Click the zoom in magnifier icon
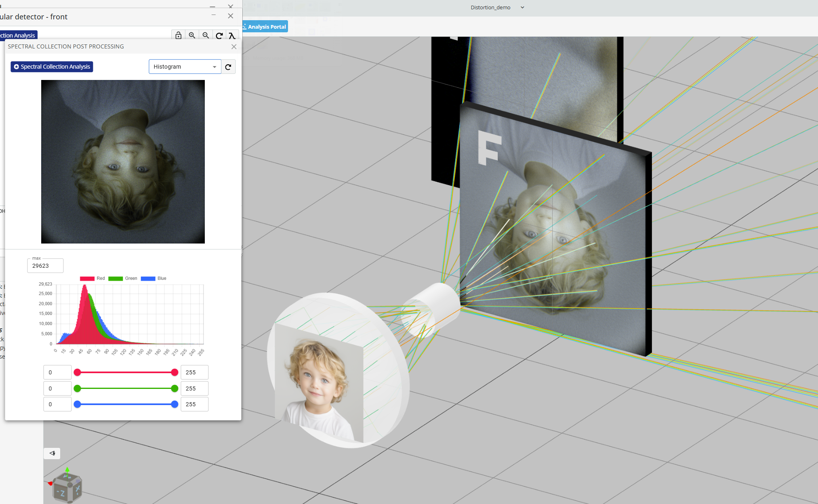The image size is (818, 504). pyautogui.click(x=192, y=36)
